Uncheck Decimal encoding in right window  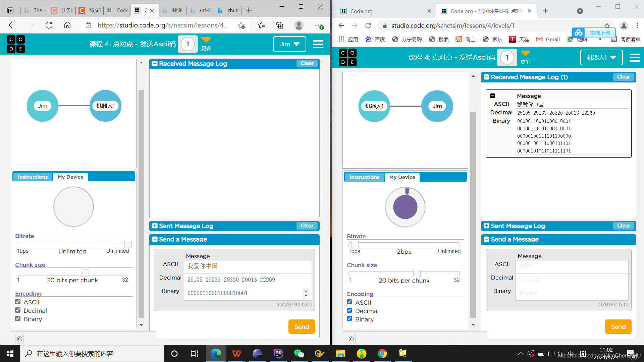(x=350, y=311)
